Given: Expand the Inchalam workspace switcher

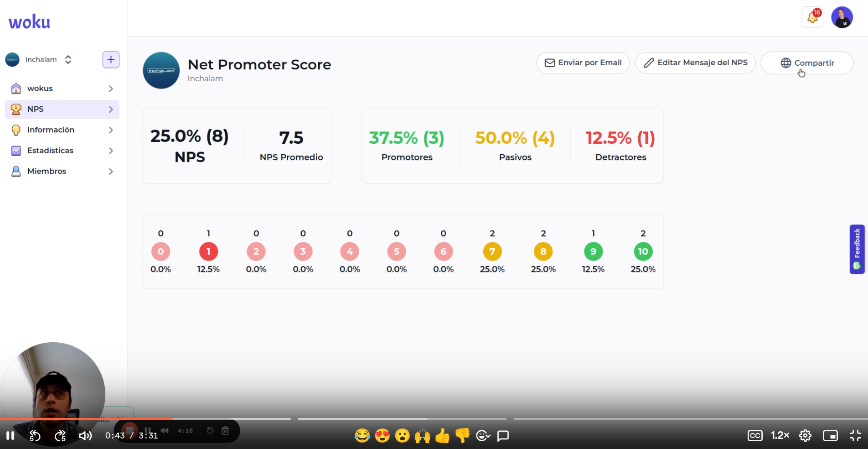Looking at the screenshot, I should 67,59.
